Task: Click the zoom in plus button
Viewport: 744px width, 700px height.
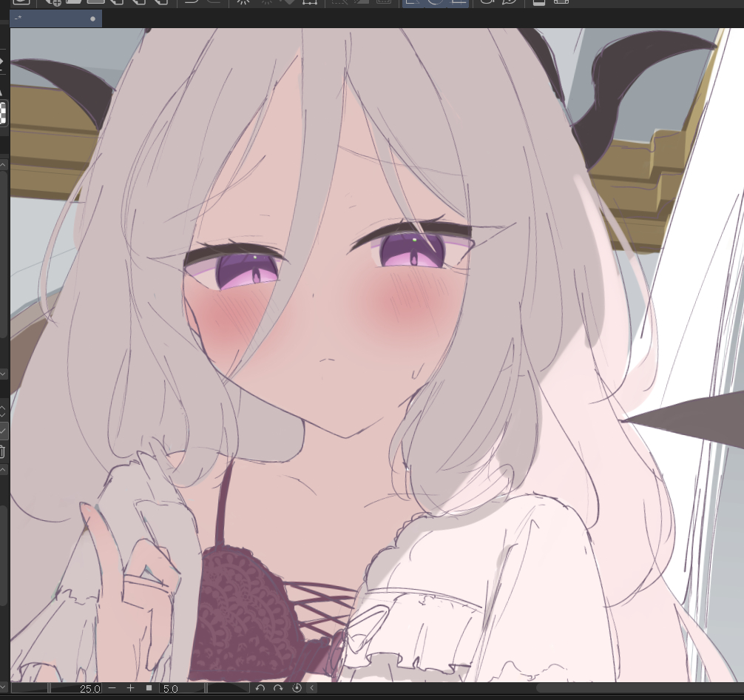Action: tap(130, 687)
